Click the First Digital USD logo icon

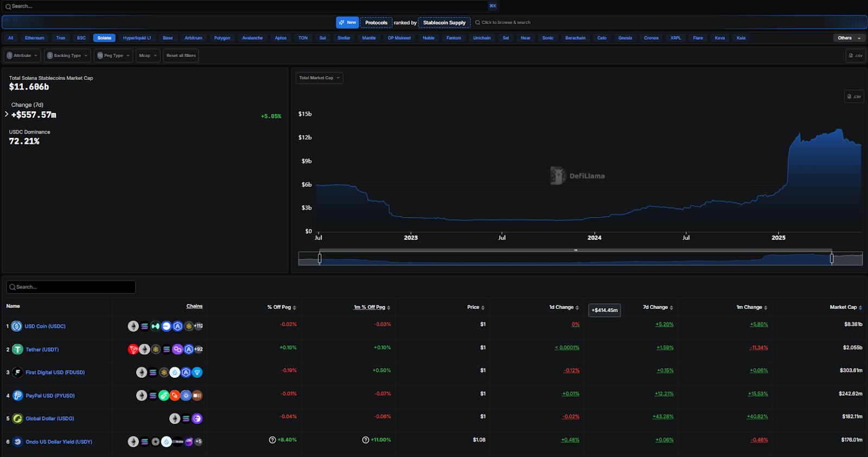coord(18,372)
